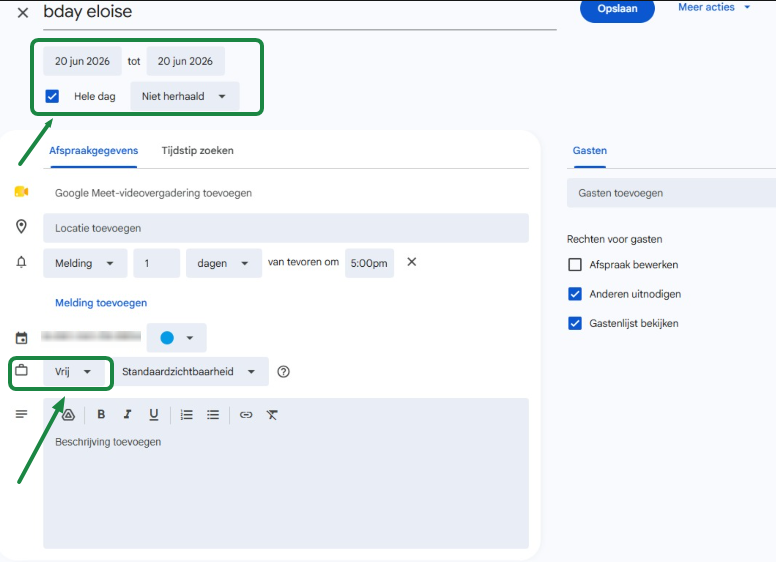
Task: Close the event editor with the X icon
Action: coord(23,13)
